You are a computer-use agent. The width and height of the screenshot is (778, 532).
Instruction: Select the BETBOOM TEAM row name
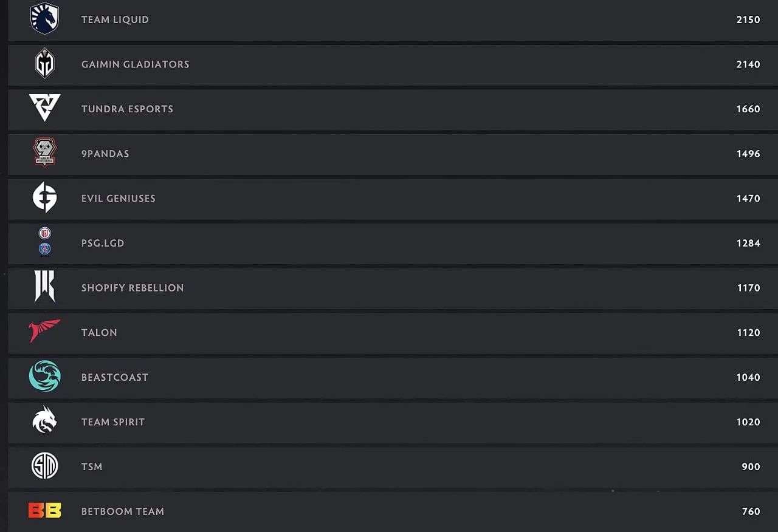pyautogui.click(x=123, y=511)
